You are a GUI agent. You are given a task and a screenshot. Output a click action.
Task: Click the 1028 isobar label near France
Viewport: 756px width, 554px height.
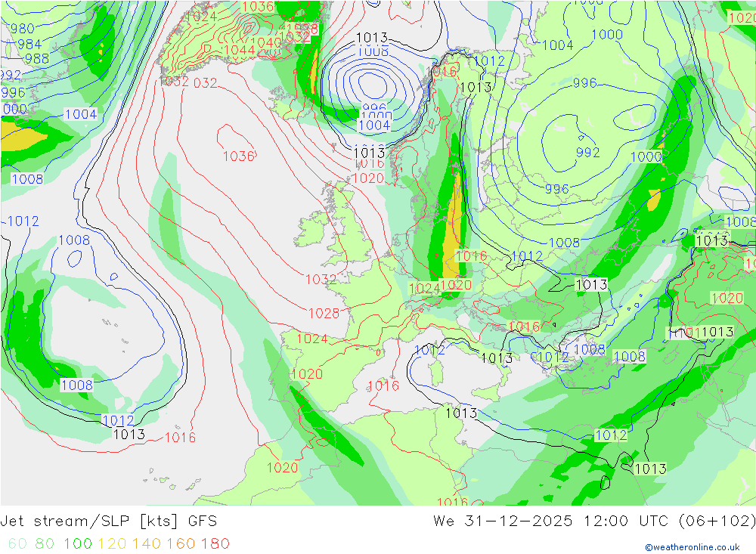pyautogui.click(x=324, y=314)
